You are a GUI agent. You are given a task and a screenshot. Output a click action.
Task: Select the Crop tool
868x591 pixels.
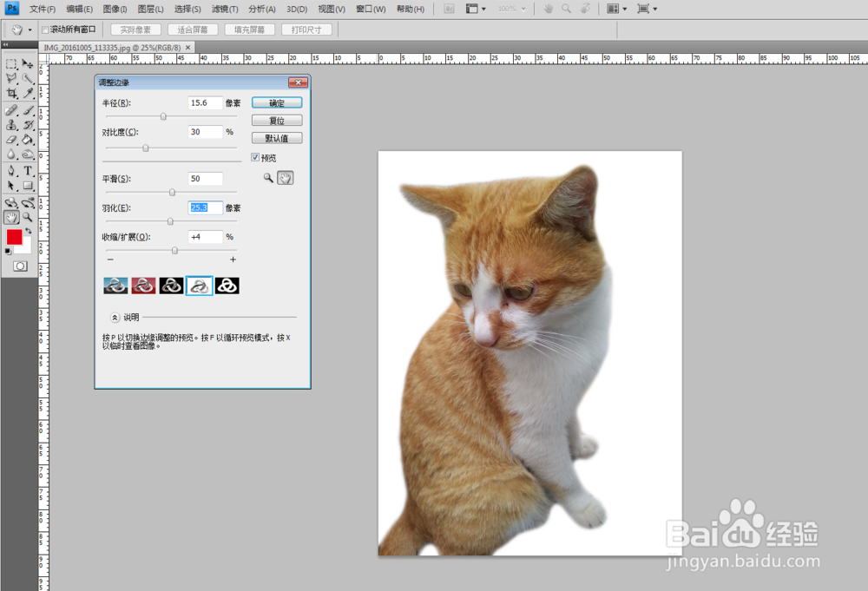11,93
